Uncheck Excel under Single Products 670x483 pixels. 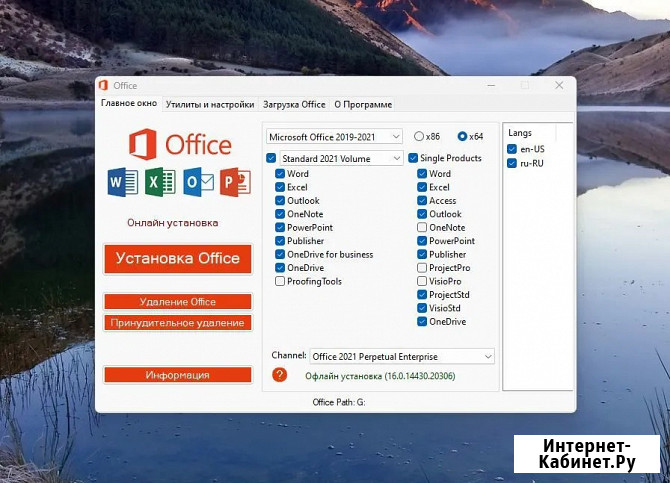(x=422, y=187)
